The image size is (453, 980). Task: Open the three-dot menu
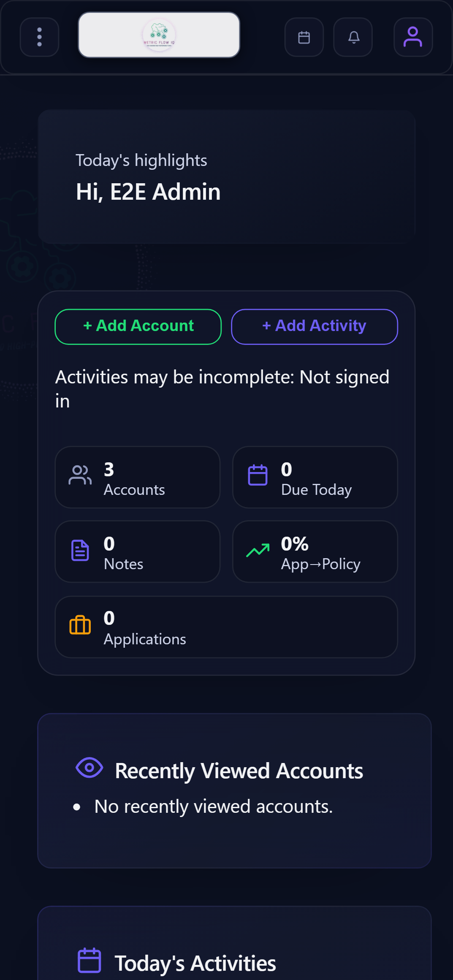tap(39, 37)
